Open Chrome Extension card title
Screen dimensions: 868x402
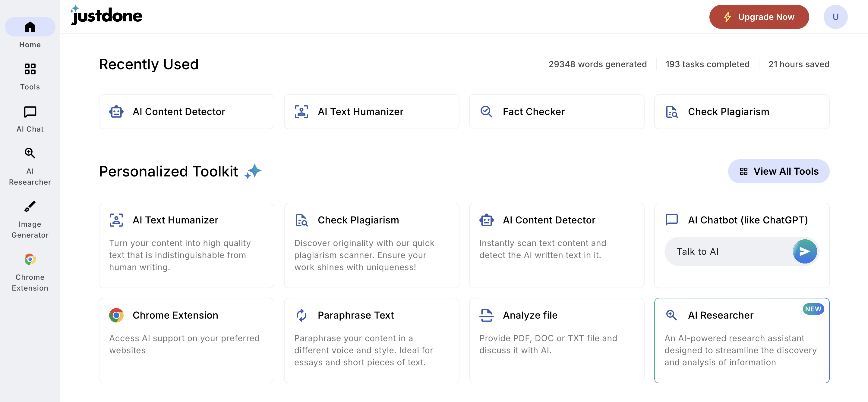click(x=175, y=315)
